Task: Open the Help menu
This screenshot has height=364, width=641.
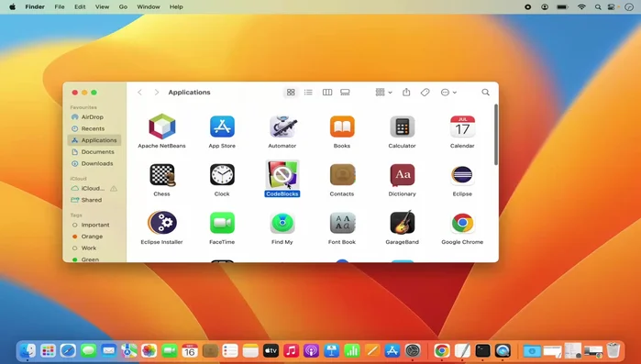Action: click(176, 7)
